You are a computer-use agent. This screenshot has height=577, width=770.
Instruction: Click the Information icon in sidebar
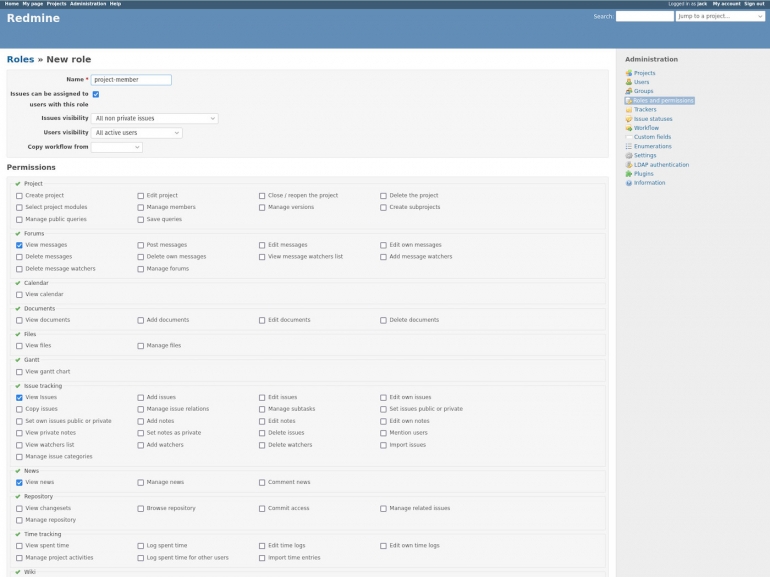coord(629,183)
